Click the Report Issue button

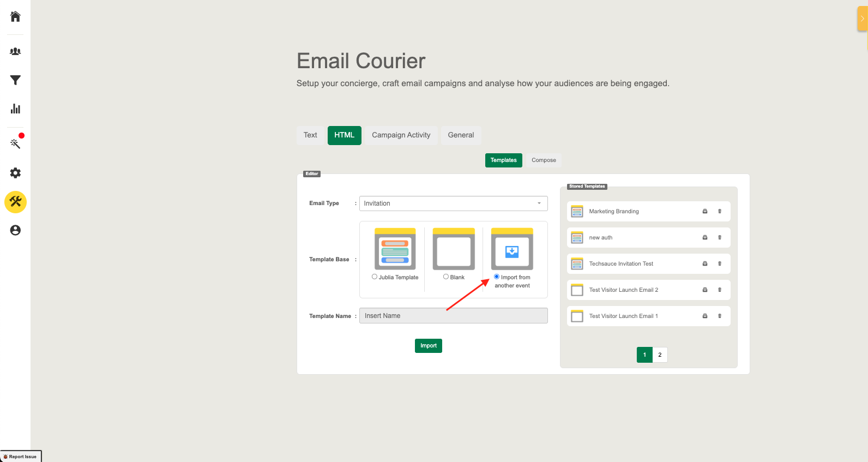(x=21, y=457)
